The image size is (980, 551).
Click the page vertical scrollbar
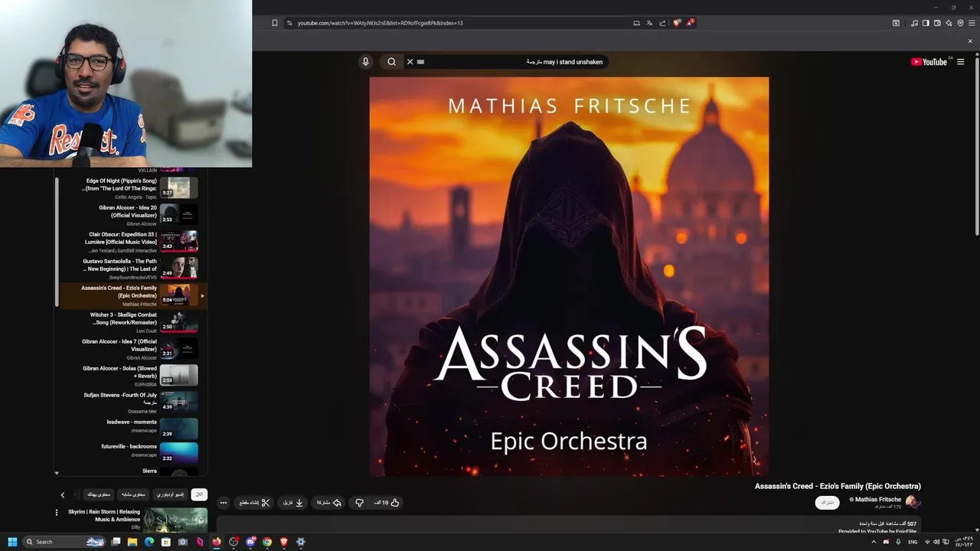976,145
